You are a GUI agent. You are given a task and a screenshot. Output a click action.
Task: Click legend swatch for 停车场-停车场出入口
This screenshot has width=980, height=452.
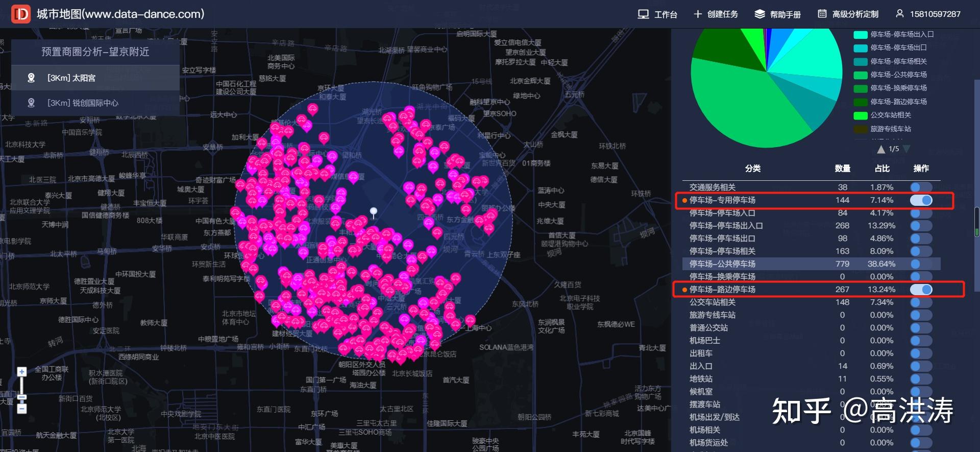click(x=861, y=35)
